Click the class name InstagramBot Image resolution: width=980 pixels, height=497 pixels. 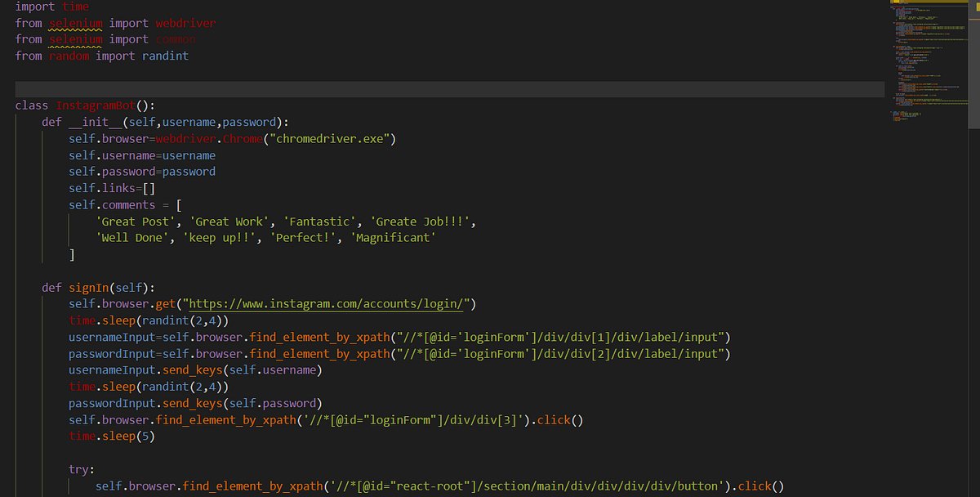pyautogui.click(x=96, y=105)
